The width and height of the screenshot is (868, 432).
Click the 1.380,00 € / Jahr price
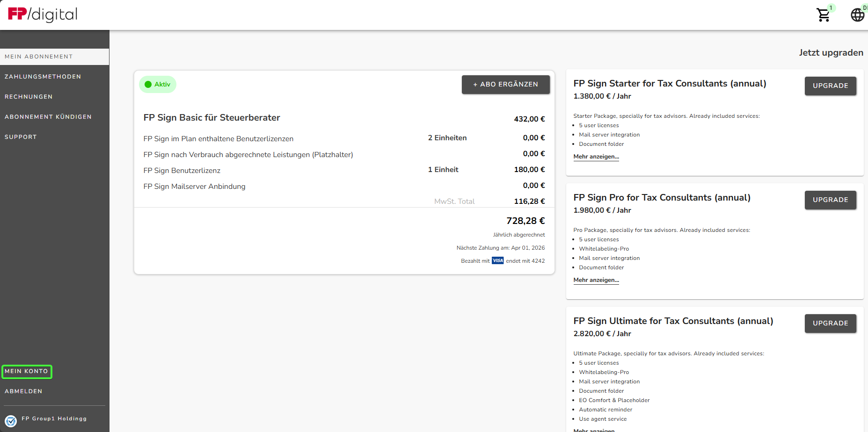602,96
